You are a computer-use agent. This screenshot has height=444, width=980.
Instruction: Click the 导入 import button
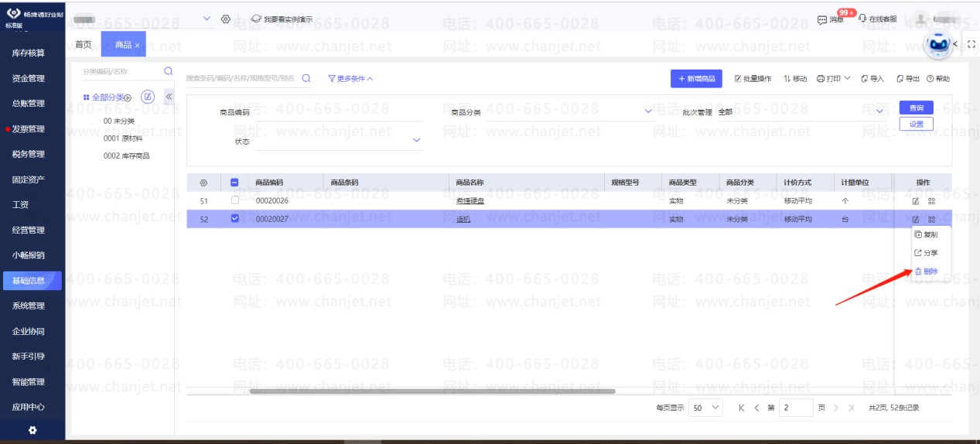point(872,79)
